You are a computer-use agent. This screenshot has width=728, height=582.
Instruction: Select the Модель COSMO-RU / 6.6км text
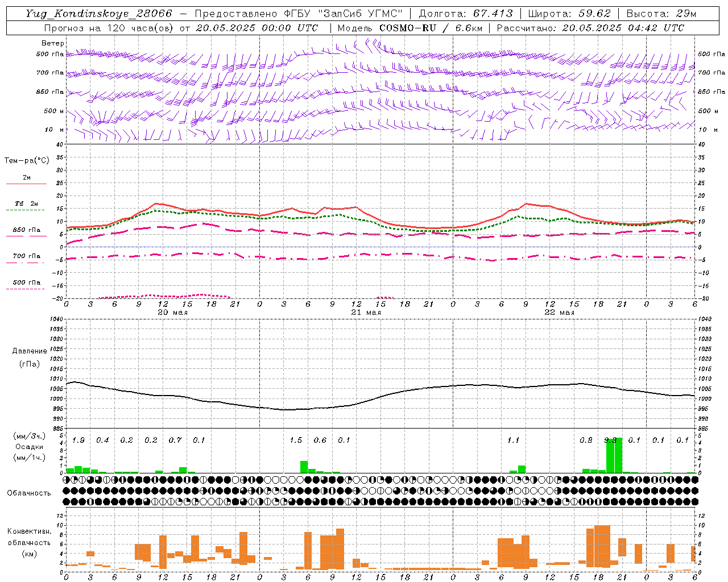[x=409, y=28]
